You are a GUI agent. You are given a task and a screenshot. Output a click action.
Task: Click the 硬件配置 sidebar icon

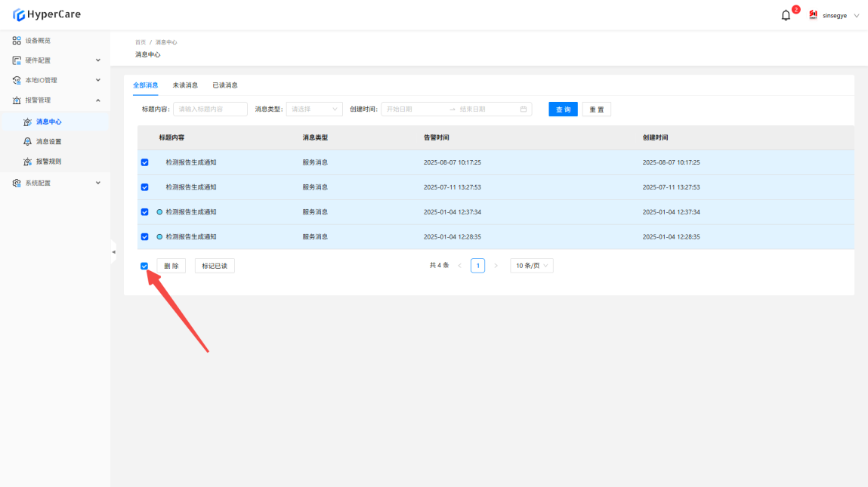coord(17,60)
